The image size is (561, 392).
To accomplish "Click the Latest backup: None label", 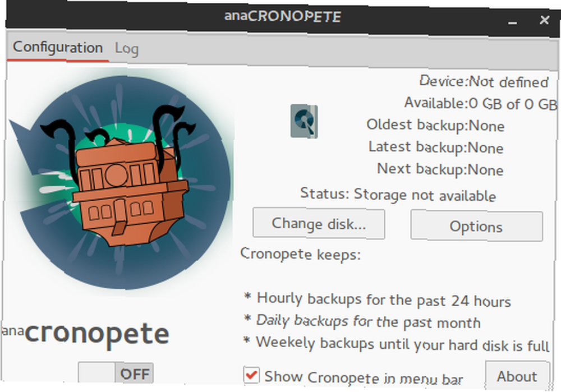I will click(x=436, y=147).
